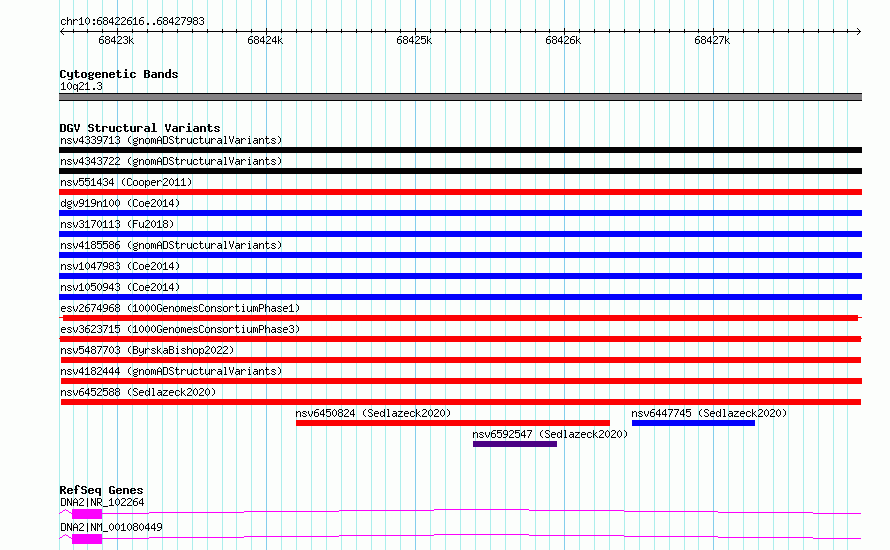The width and height of the screenshot is (890, 550).
Task: Click the esv2674968 red variant bar
Action: [x=460, y=318]
